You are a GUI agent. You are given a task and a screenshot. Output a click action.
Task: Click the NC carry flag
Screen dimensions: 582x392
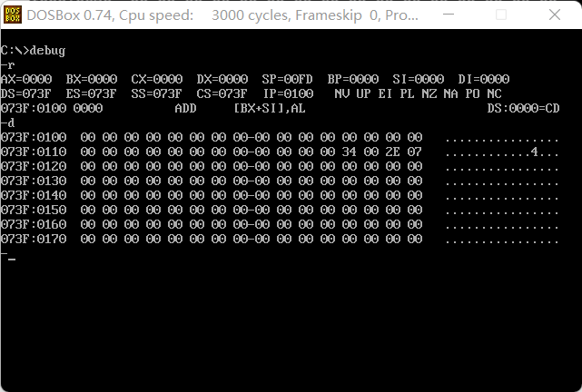495,93
